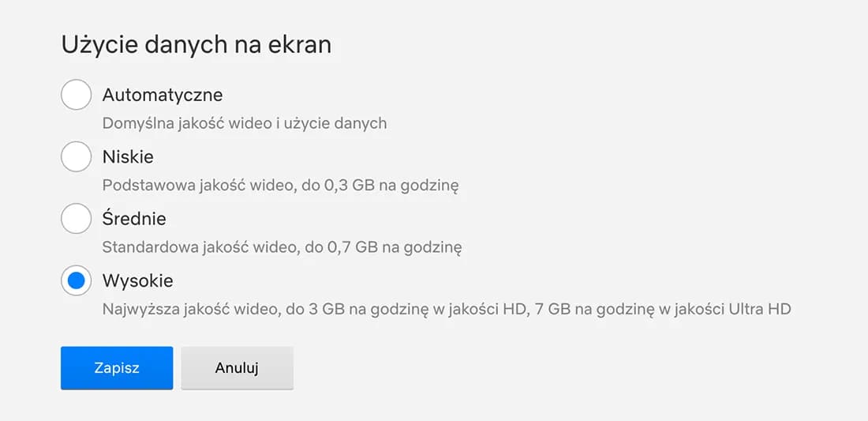Select the Automatyczne radio button
This screenshot has width=868, height=421.
coord(76,96)
